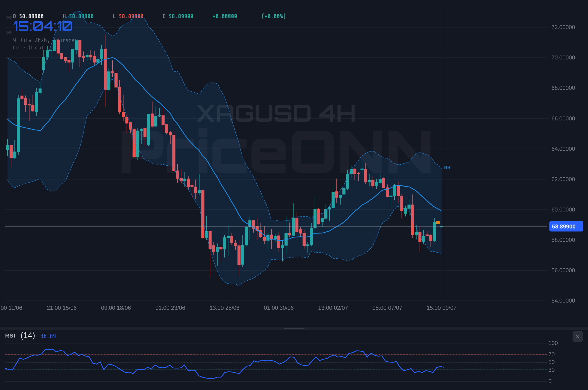This screenshot has width=588, height=390.
Task: Click the low price L 58.89900
Action: click(x=128, y=16)
